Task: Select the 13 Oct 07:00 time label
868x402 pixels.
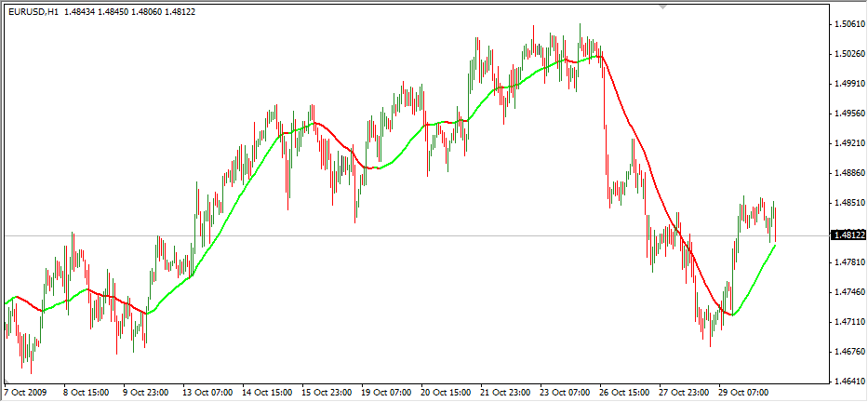Action: tap(207, 393)
